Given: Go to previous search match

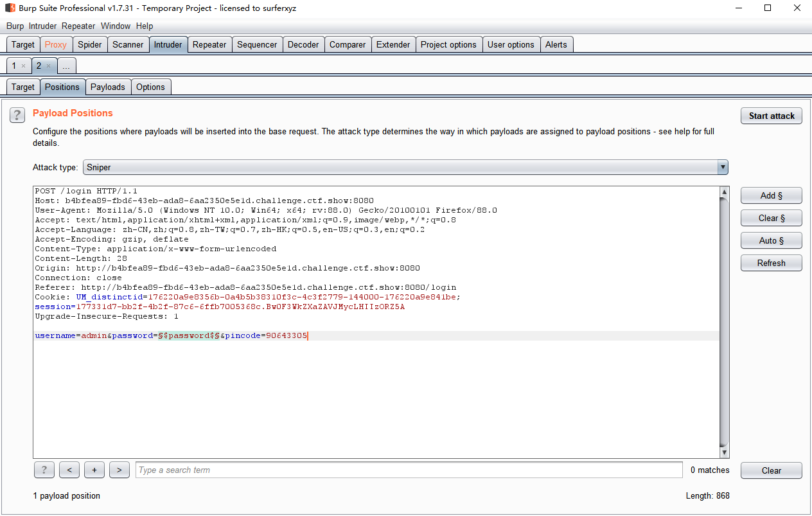Looking at the screenshot, I should (x=69, y=470).
